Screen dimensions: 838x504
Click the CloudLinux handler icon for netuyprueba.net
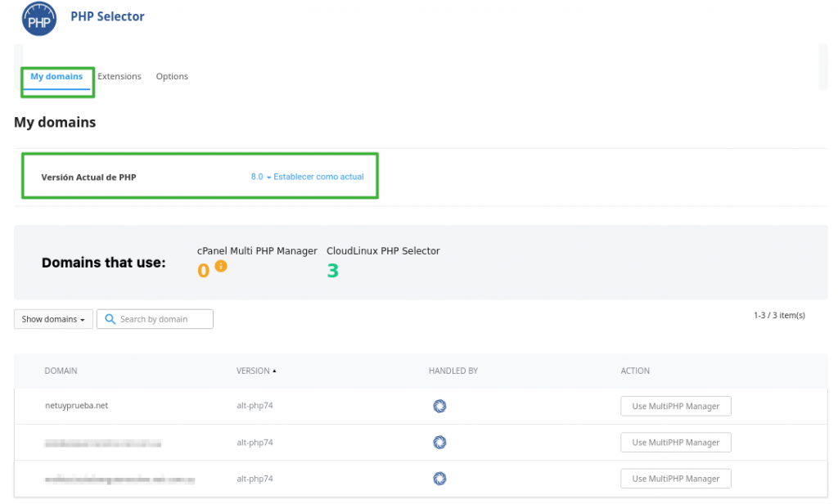(439, 406)
